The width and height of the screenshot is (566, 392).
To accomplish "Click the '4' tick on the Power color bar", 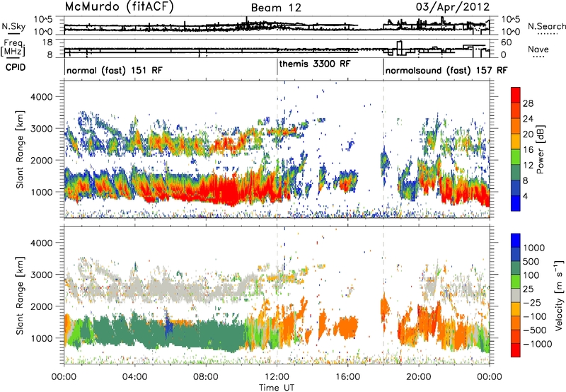I will (525, 197).
